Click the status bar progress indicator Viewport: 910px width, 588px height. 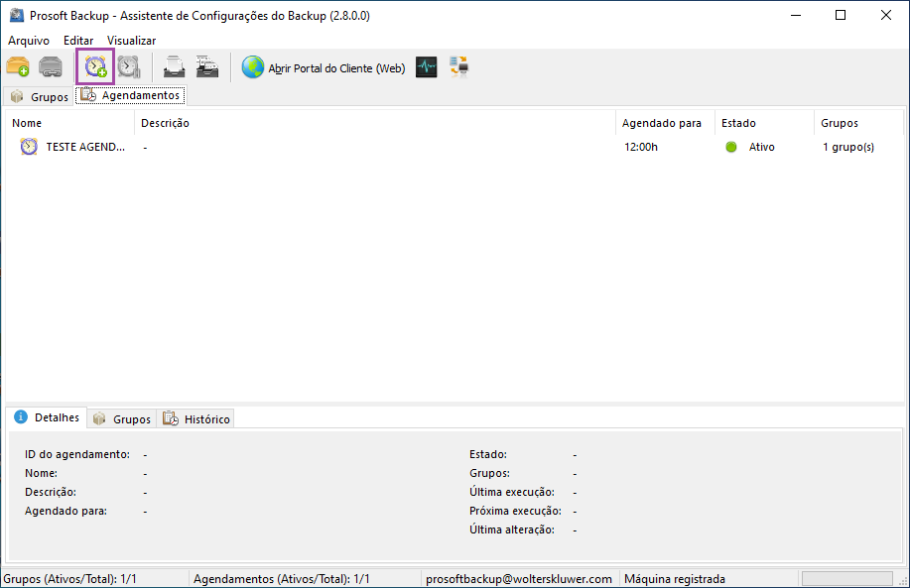click(x=847, y=578)
